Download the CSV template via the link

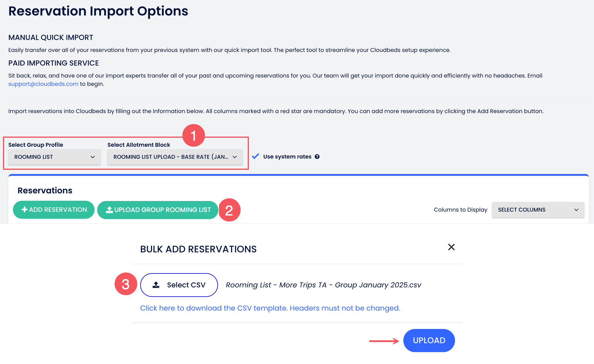click(270, 308)
